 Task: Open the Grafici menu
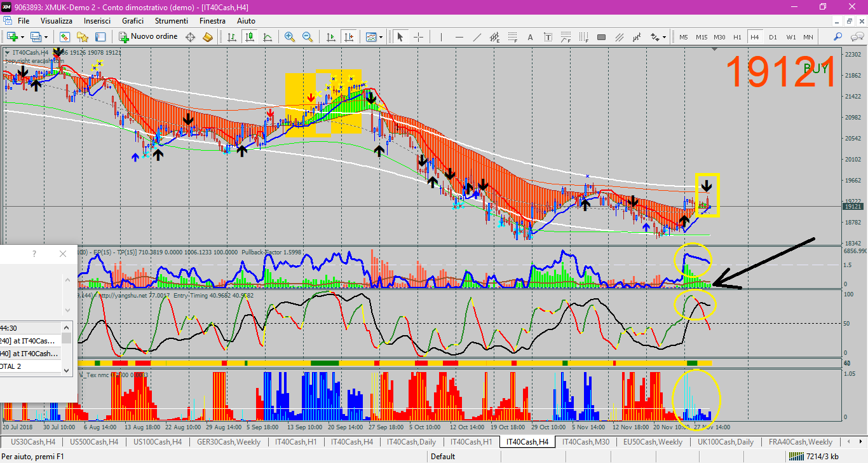click(x=133, y=21)
